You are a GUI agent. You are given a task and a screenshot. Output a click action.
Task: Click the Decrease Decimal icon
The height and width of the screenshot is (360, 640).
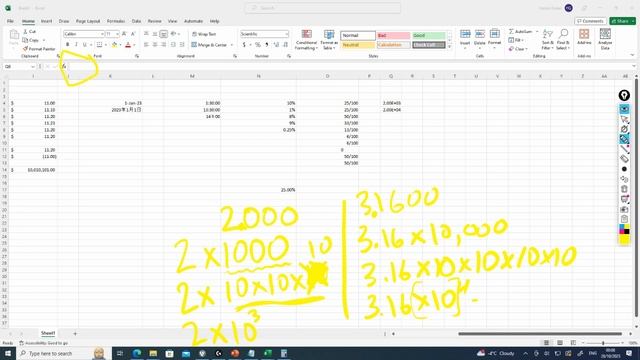tap(285, 44)
